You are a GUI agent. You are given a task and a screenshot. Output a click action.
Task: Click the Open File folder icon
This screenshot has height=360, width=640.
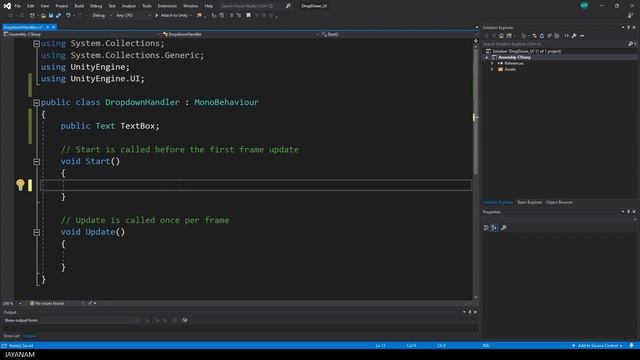[x=43, y=16]
